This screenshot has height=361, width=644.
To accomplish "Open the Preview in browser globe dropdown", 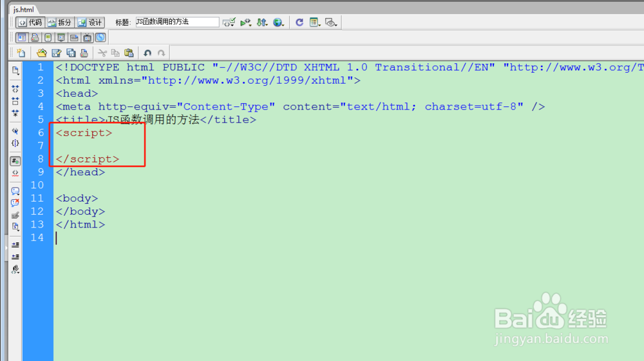I will click(x=278, y=22).
